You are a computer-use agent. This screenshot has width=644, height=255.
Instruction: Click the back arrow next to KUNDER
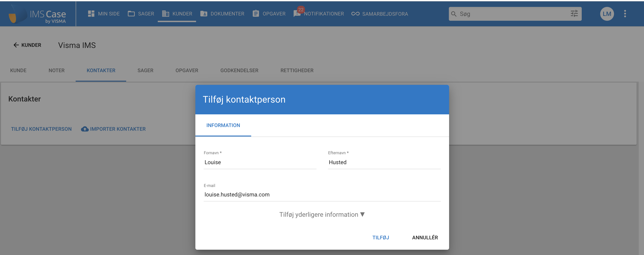16,45
